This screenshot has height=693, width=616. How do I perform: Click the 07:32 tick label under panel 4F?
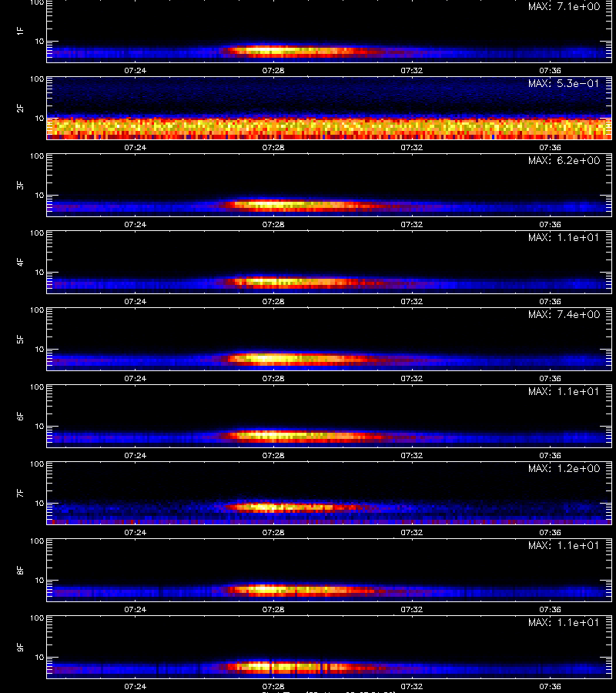pyautogui.click(x=411, y=301)
